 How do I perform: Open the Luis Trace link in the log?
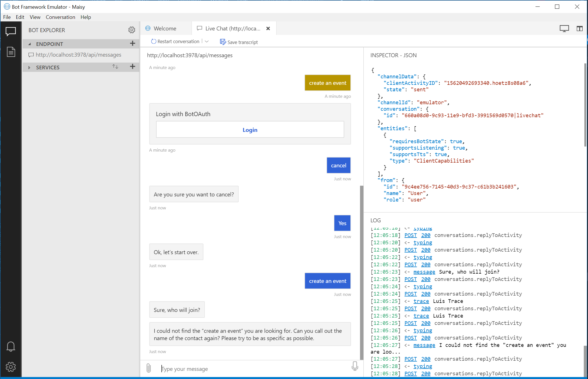(421, 301)
